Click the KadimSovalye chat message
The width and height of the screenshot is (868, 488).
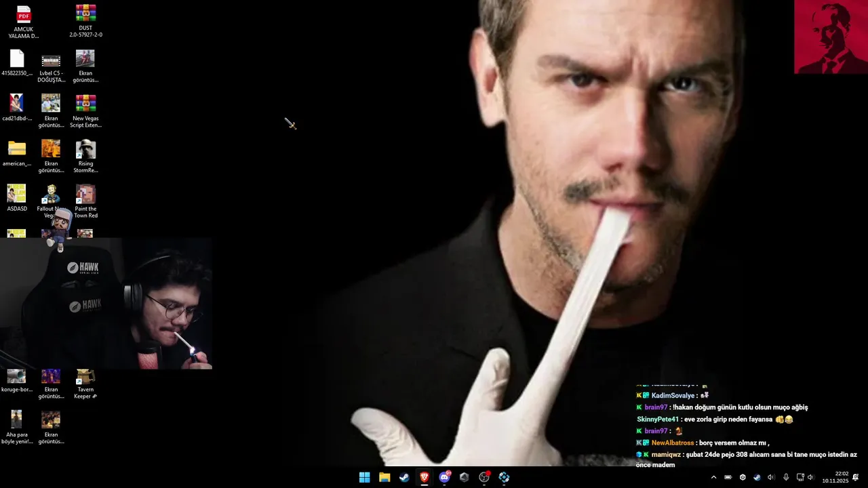click(x=673, y=395)
